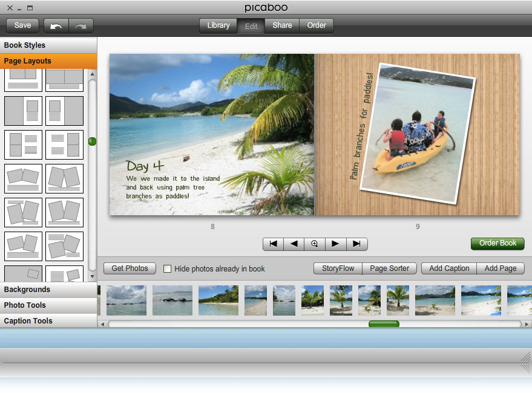Click the green layout list scroll handle

tap(92, 141)
